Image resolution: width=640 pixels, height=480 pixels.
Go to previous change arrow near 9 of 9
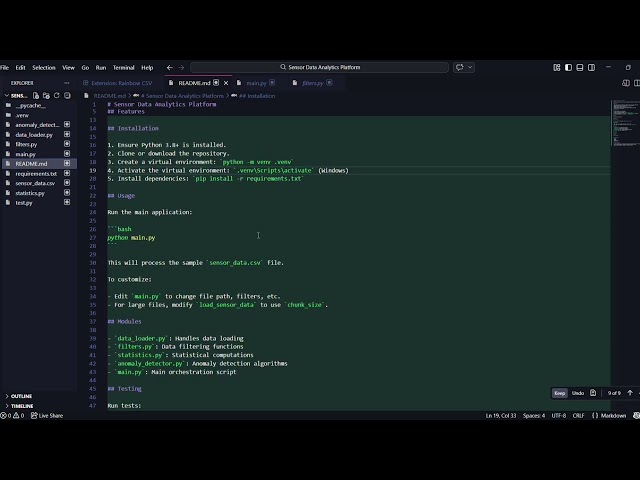630,393
